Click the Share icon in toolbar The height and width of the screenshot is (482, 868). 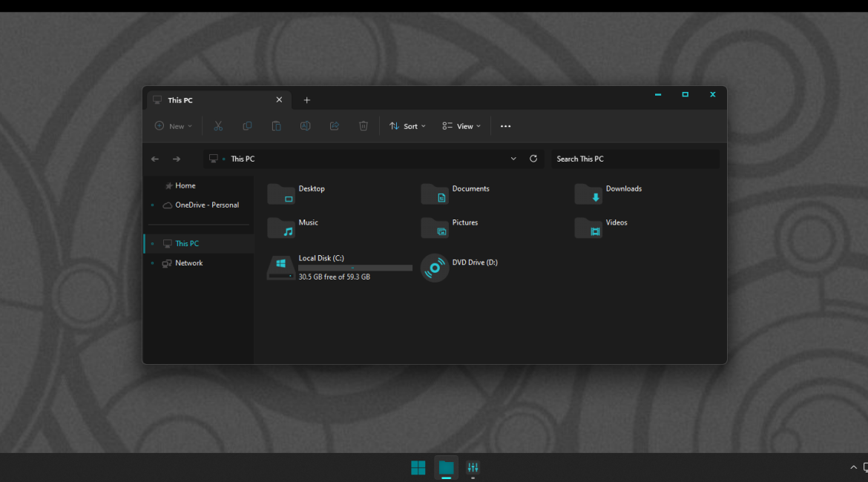point(334,126)
